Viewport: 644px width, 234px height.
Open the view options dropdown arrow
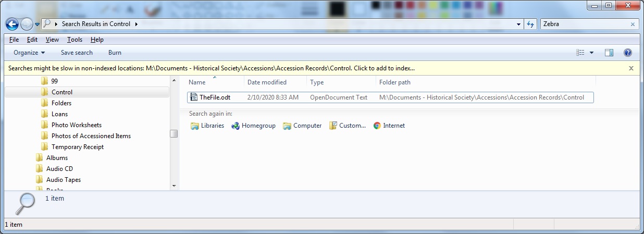point(591,53)
